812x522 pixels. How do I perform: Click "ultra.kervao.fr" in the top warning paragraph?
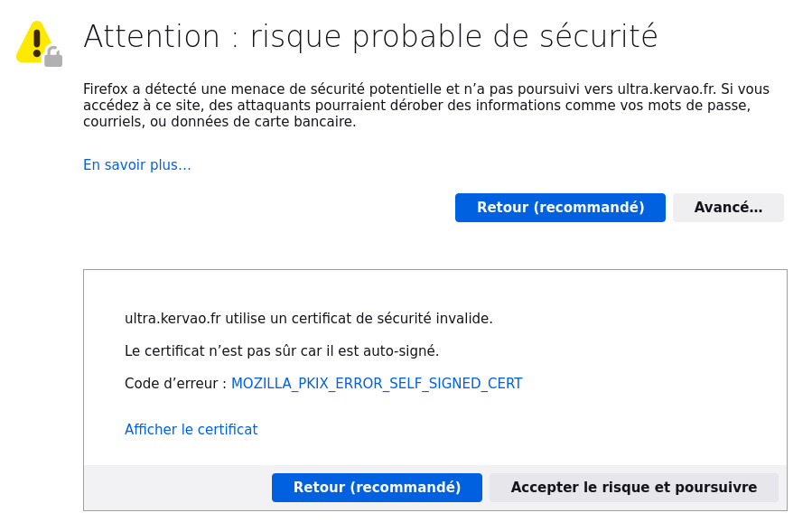[x=667, y=89]
